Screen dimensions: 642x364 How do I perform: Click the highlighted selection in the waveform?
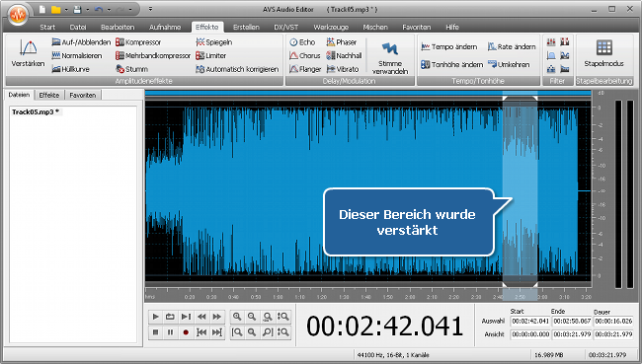[520, 191]
